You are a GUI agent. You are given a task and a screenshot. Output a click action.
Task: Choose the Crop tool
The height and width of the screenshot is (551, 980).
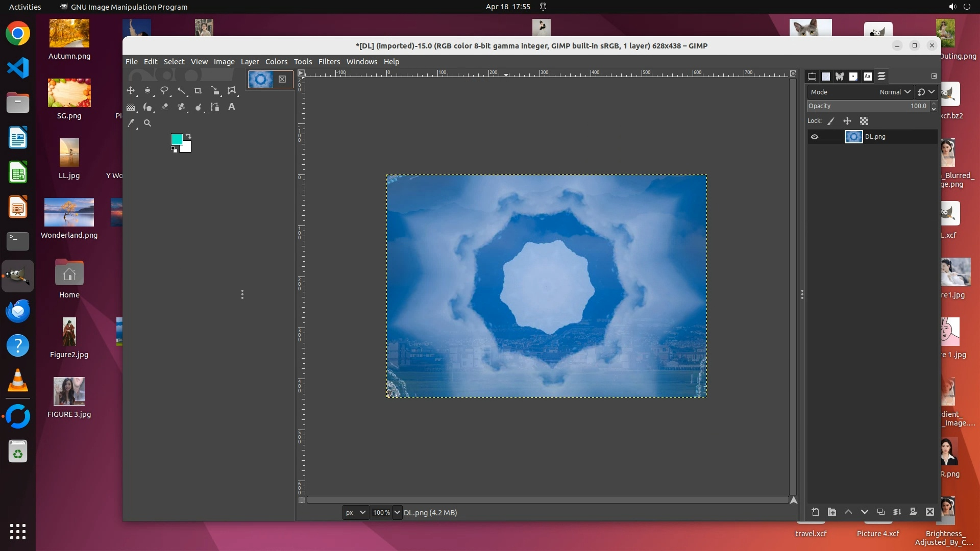pos(198,91)
